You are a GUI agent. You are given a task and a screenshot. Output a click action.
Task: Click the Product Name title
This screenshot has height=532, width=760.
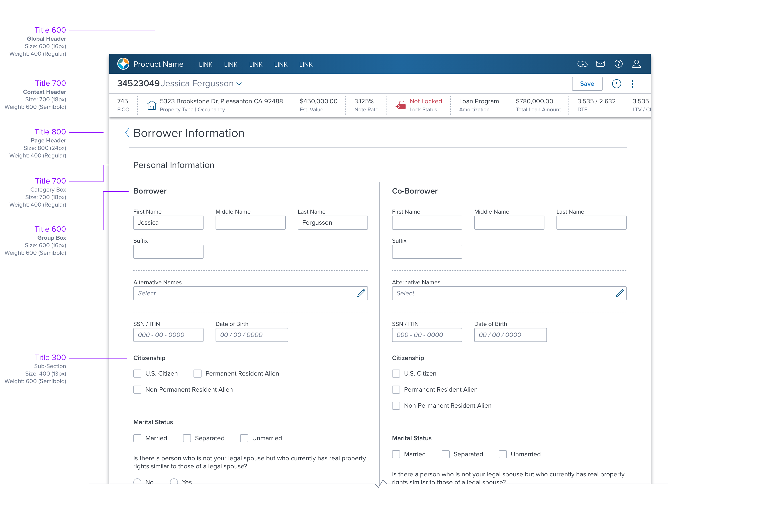(158, 64)
